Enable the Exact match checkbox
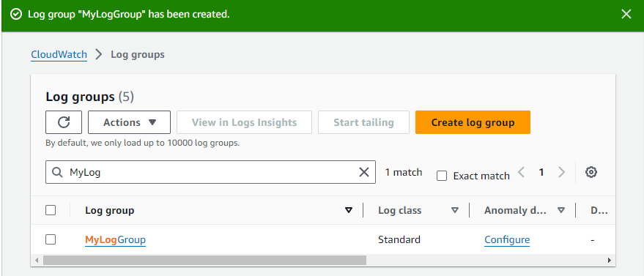 [442, 176]
